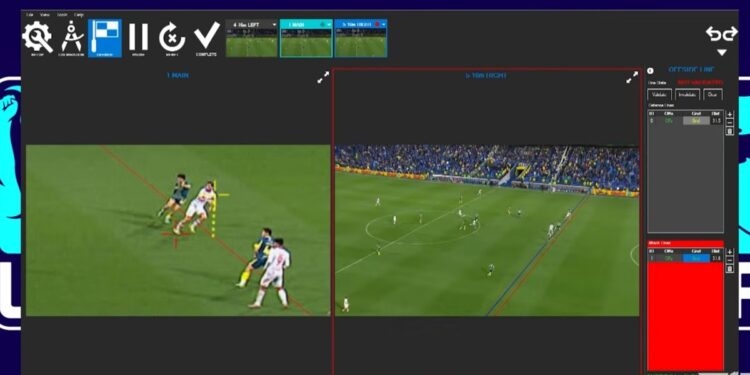Click the yellow dashed vertical marker on player
Image resolution: width=750 pixels, height=375 pixels.
pos(214,209)
